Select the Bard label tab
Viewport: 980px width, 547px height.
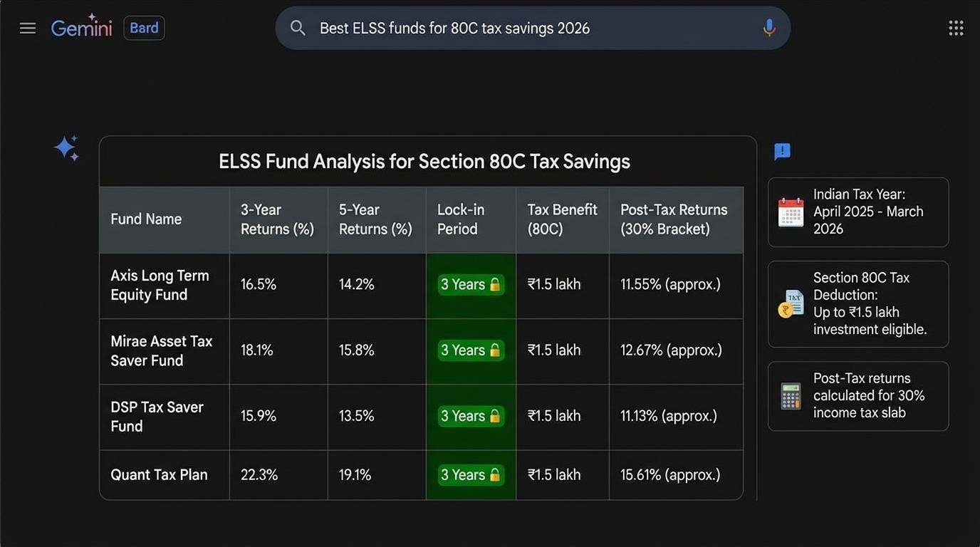point(144,28)
